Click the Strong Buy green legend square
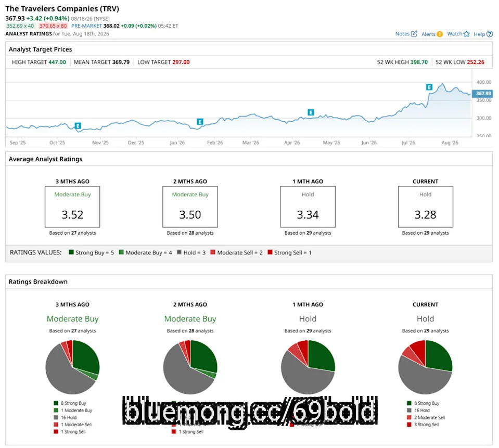Screen dimensions: 499x448 click(x=71, y=252)
